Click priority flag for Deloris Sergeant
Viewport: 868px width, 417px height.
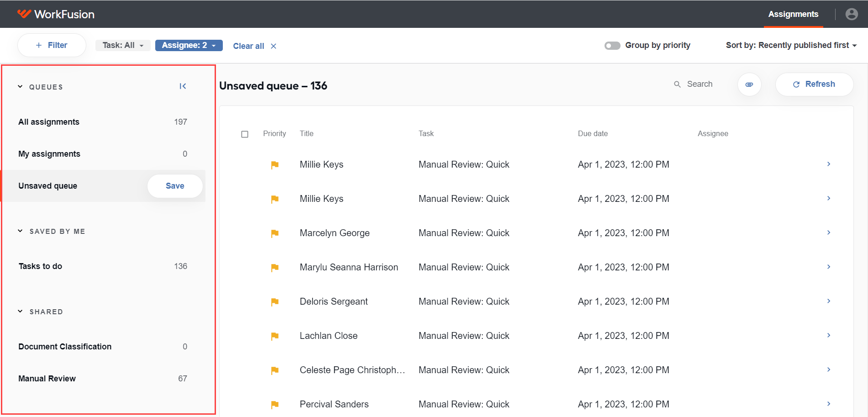tap(275, 302)
